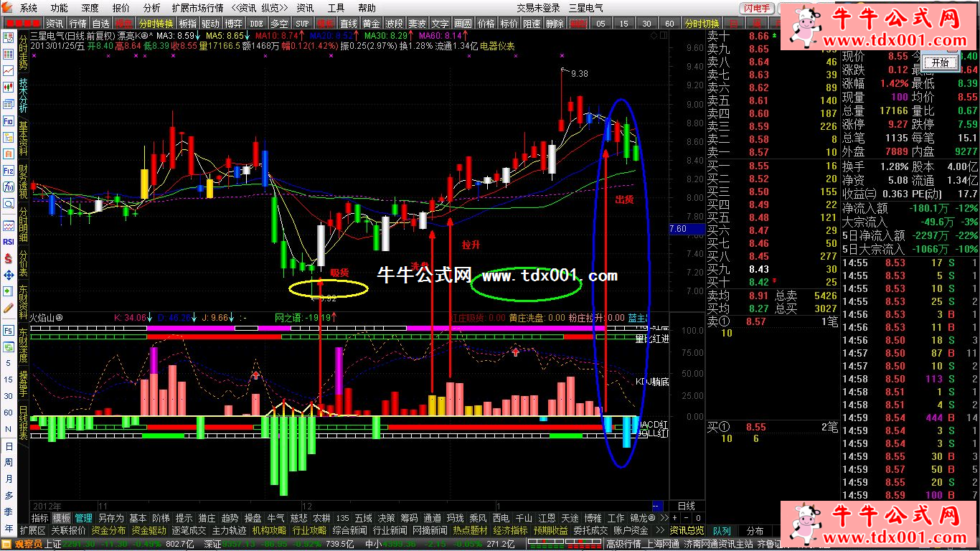The height and width of the screenshot is (551, 980).
Task: Select the 文字 text annotation tool
Action: [x=440, y=24]
